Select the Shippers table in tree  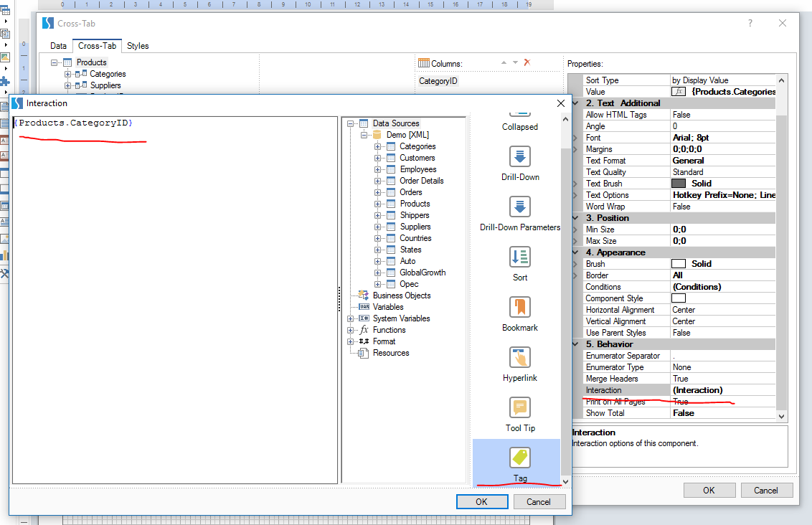click(x=415, y=215)
